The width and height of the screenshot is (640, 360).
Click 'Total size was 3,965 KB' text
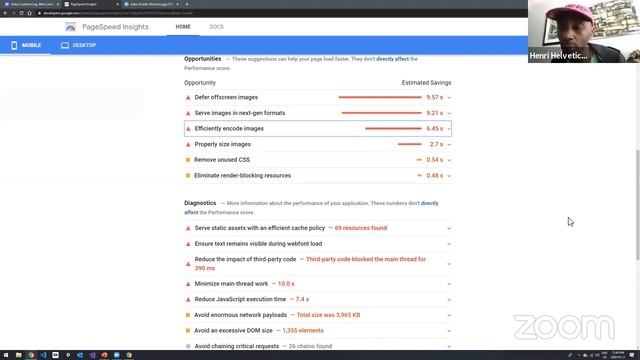pos(328,315)
